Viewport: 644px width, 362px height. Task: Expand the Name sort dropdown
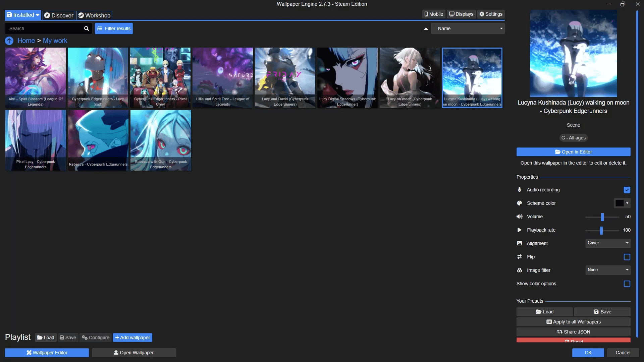468,28
